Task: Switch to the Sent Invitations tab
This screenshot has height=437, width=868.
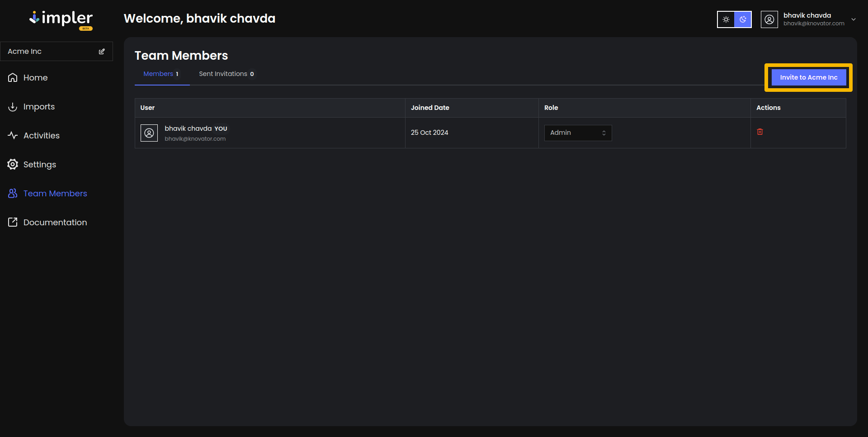Action: pyautogui.click(x=226, y=74)
